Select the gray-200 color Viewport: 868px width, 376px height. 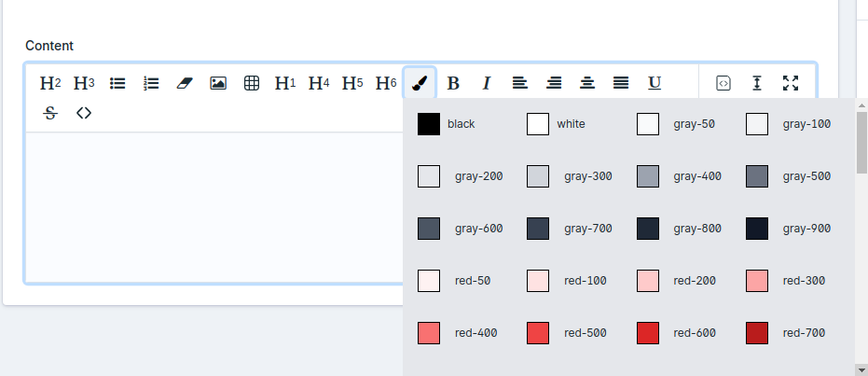click(x=429, y=176)
